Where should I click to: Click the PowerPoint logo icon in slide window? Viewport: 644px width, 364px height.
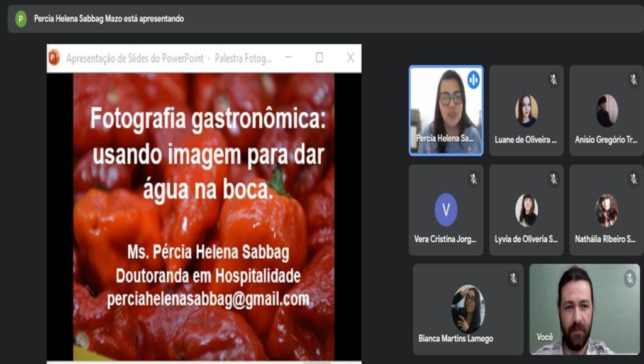(54, 57)
